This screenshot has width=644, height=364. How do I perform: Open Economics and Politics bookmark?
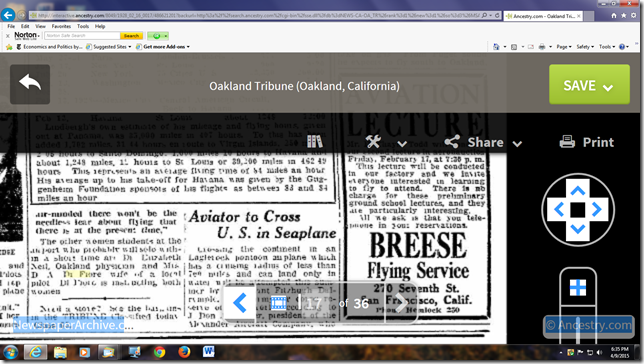(49, 47)
